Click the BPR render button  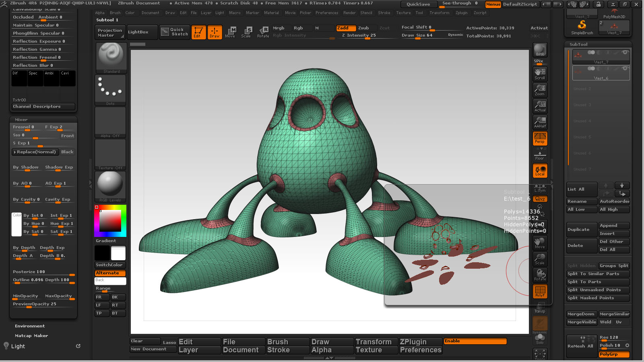540,50
